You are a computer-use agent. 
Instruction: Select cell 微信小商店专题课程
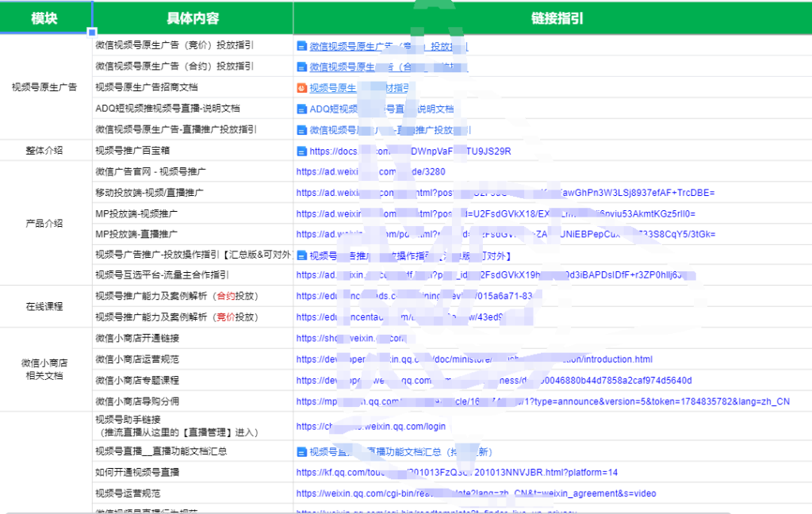193,380
